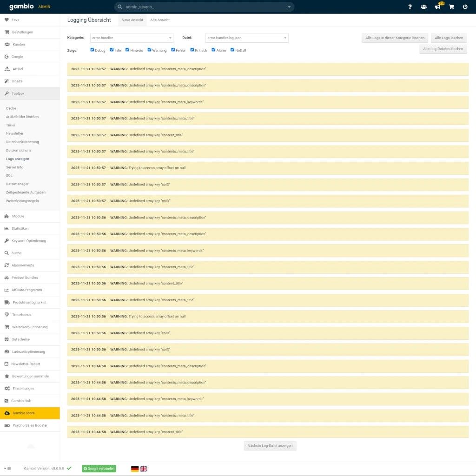Image resolution: width=476 pixels, height=476 pixels.
Task: Open the Kategorie dropdown
Action: click(132, 38)
